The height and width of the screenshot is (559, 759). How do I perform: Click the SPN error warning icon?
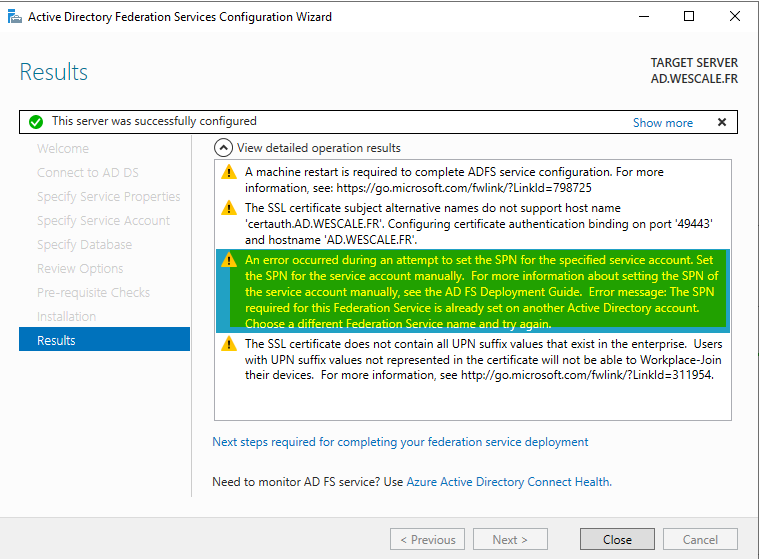[228, 260]
